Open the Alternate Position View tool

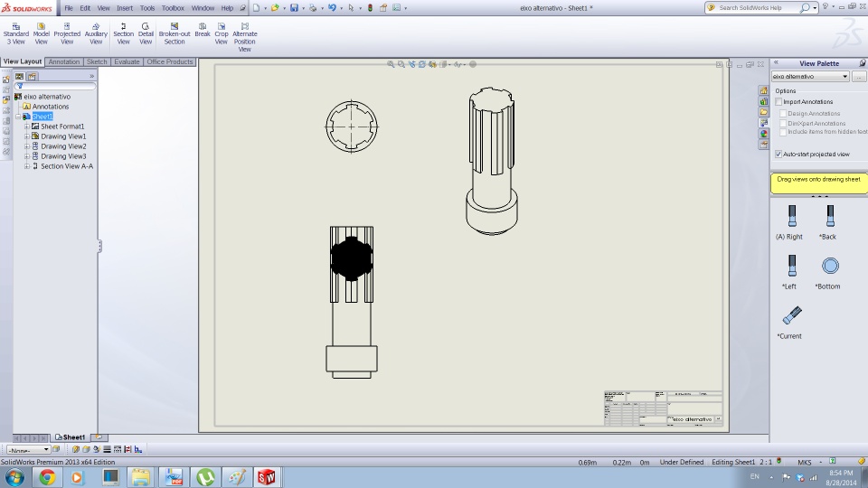245,38
